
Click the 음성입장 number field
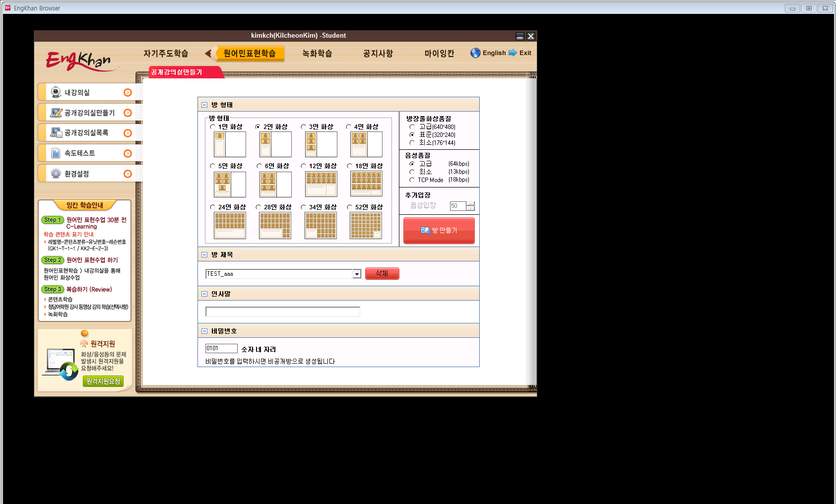458,206
